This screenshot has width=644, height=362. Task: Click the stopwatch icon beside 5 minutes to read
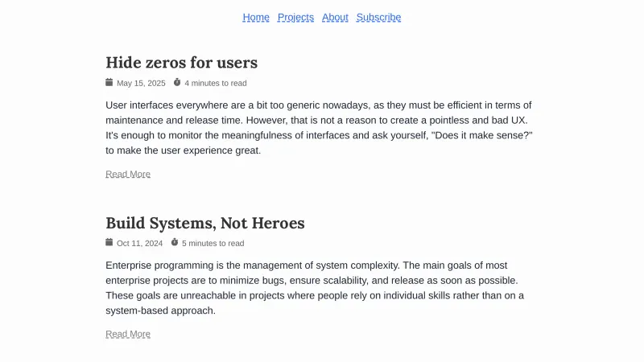[175, 242]
